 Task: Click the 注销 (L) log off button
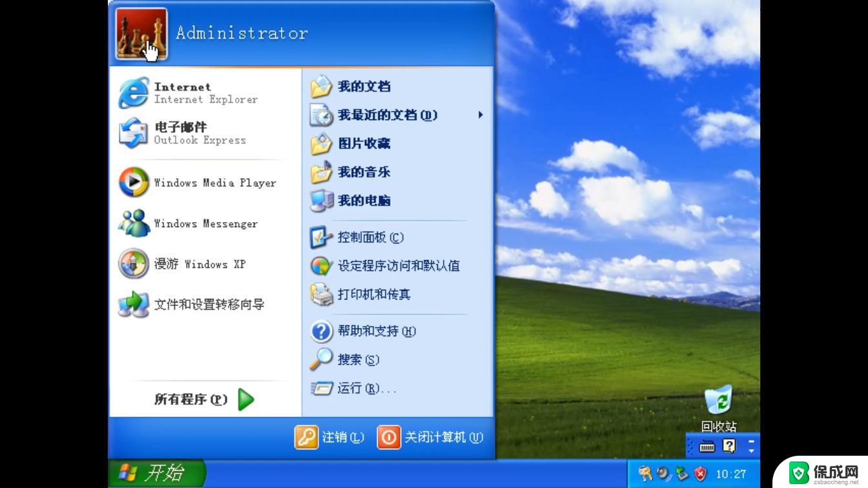[330, 437]
